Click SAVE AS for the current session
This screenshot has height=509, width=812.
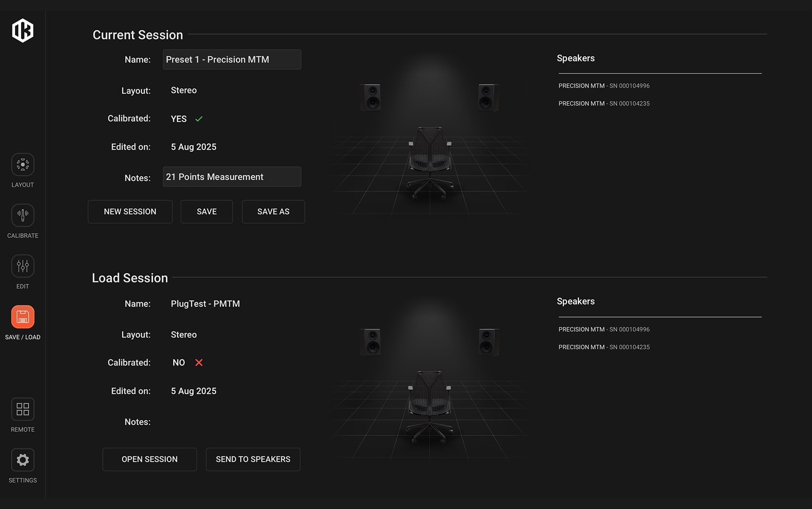273,211
